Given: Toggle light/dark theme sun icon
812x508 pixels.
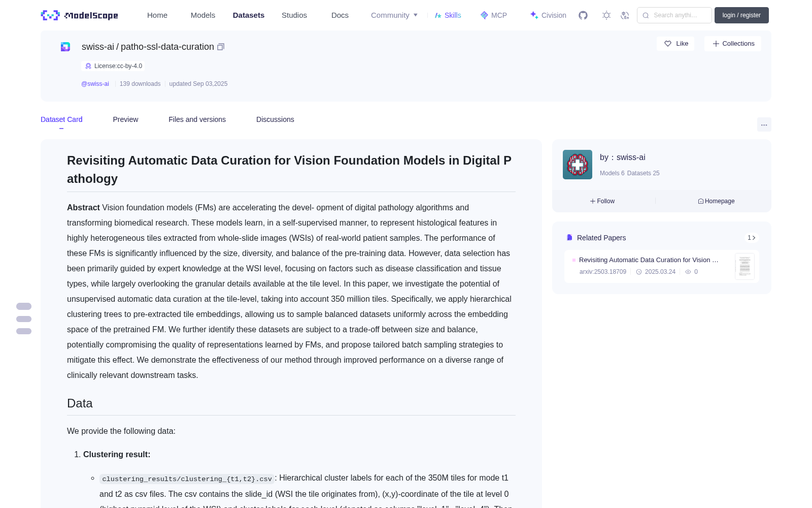Looking at the screenshot, I should (606, 15).
